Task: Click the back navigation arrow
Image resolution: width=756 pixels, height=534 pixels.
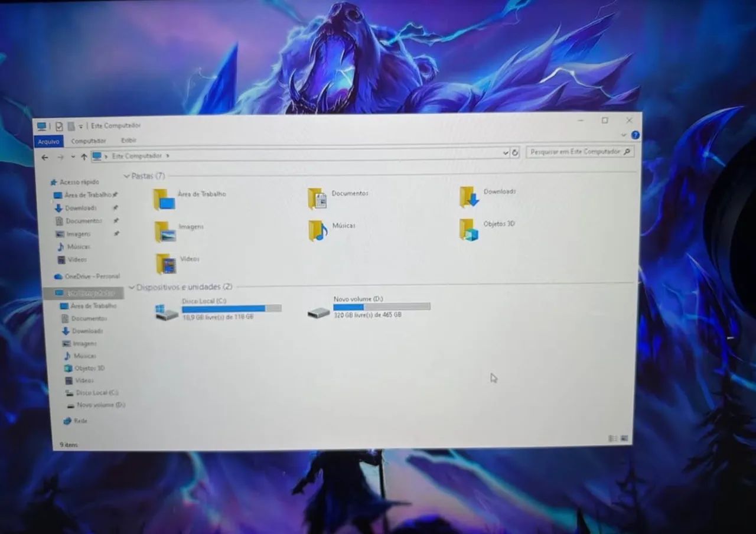Action: [x=45, y=158]
